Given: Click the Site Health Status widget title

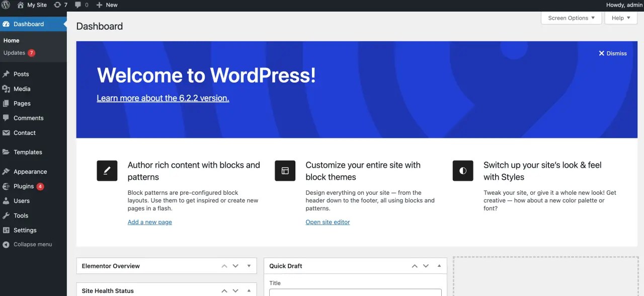Looking at the screenshot, I should coord(108,290).
